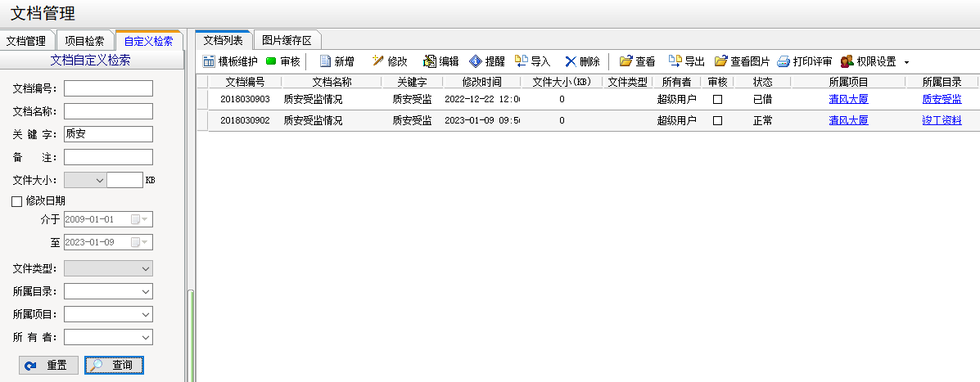Click the 打印评审 printer icon
Image resolution: width=980 pixels, height=382 pixels.
(784, 61)
